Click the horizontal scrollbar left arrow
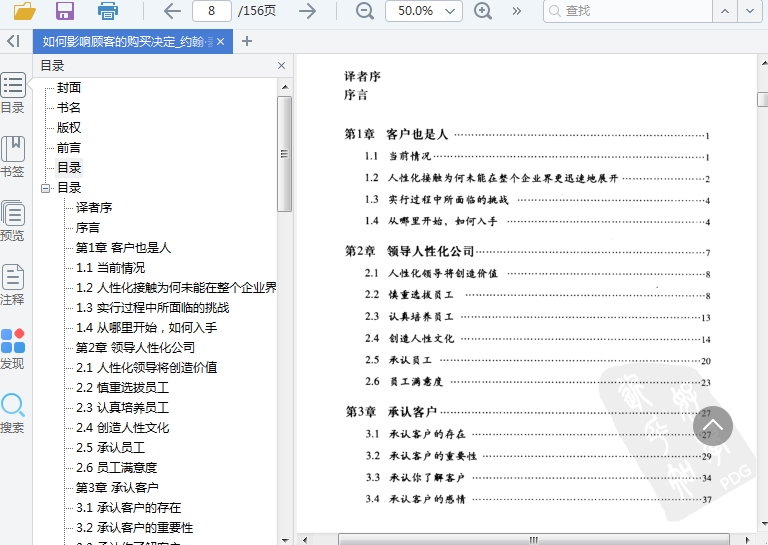 305,540
